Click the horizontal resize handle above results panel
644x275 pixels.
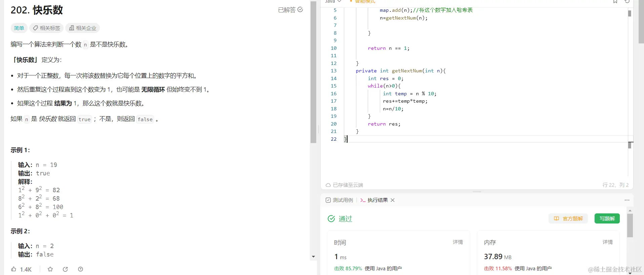477,192
